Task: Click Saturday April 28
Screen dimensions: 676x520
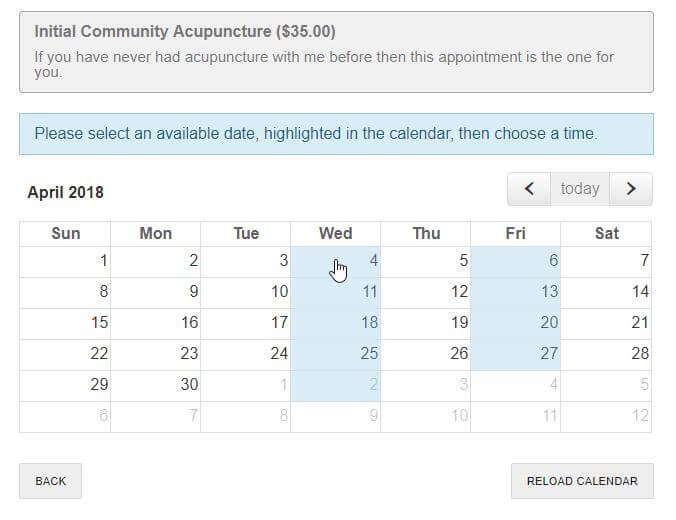Action: point(606,355)
